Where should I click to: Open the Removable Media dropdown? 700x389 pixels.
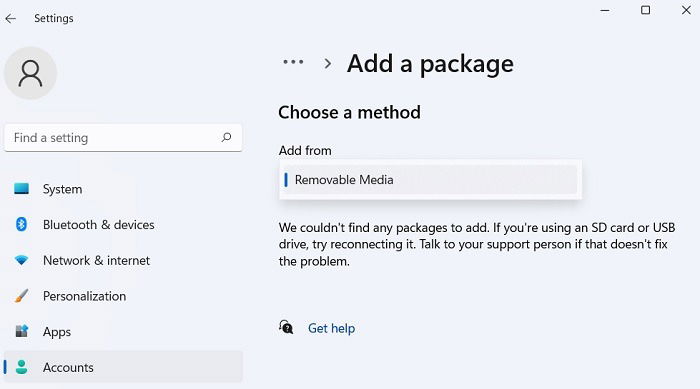430,180
